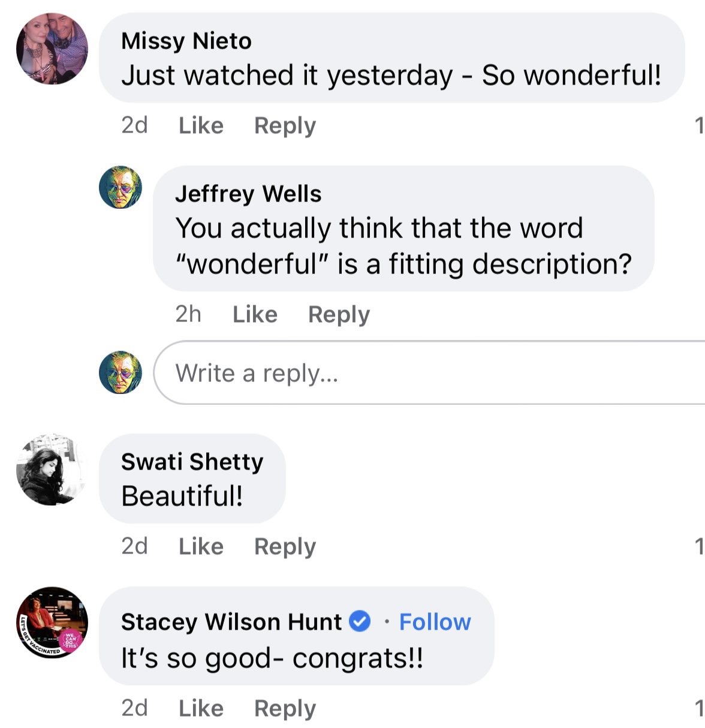Like Stacey Wilson Hunt's comment
This screenshot has height=728, width=705.
[201, 708]
